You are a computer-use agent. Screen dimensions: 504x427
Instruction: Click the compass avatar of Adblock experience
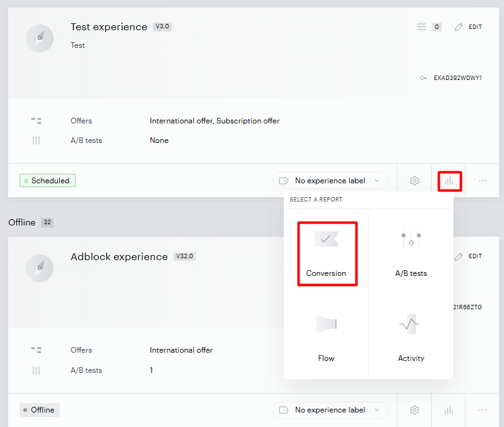40,268
